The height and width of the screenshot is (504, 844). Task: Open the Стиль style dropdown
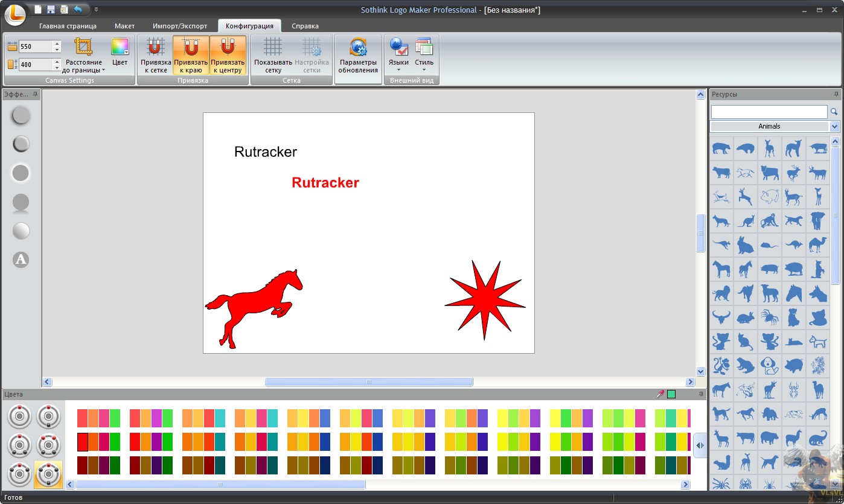tap(424, 54)
